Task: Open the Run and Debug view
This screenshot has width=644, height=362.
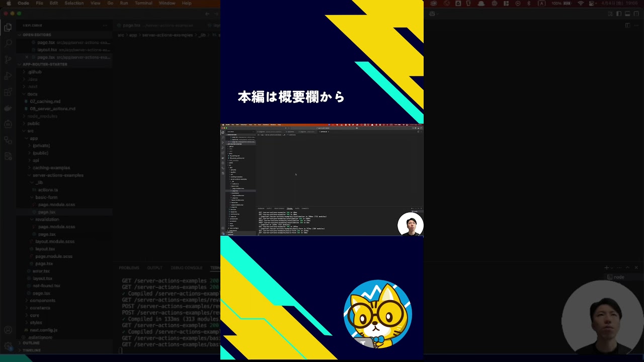Action: pos(8,75)
